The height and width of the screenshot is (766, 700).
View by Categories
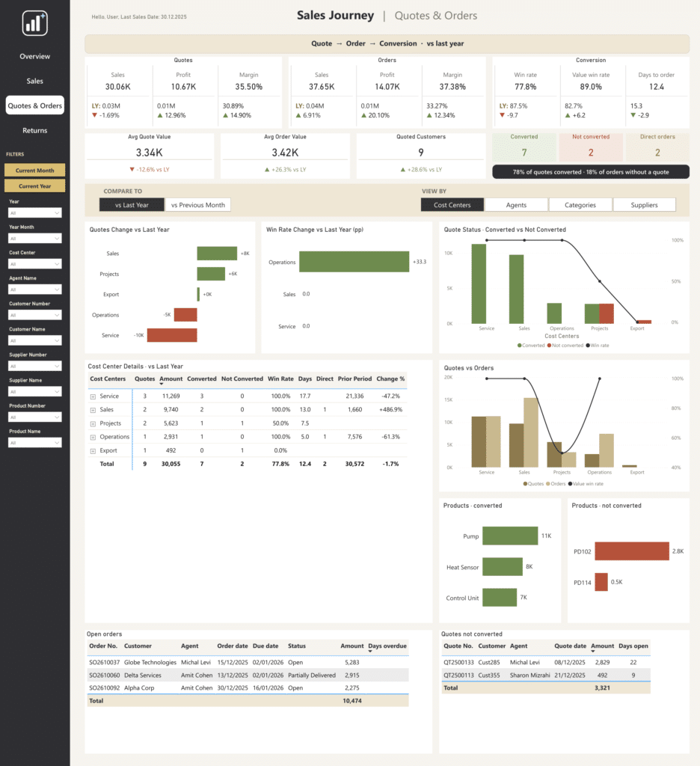tap(580, 205)
